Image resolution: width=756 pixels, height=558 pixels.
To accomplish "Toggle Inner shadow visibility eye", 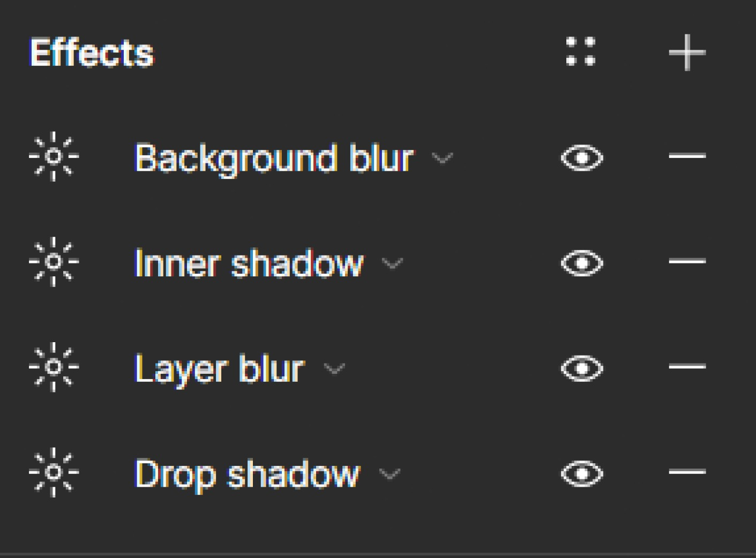I will pyautogui.click(x=582, y=263).
